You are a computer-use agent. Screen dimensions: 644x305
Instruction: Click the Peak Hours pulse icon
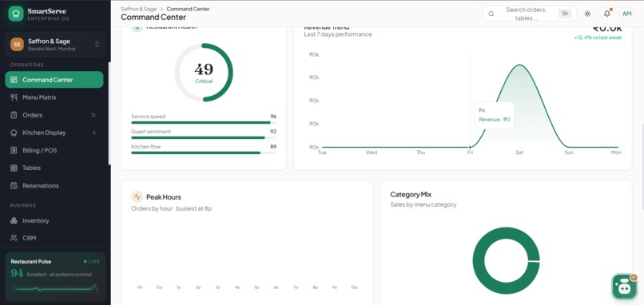[137, 196]
